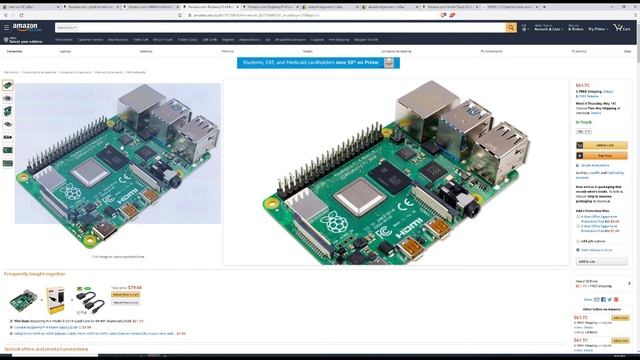Share the product on Pinterest
This screenshot has width=640, height=360.
(x=616, y=300)
